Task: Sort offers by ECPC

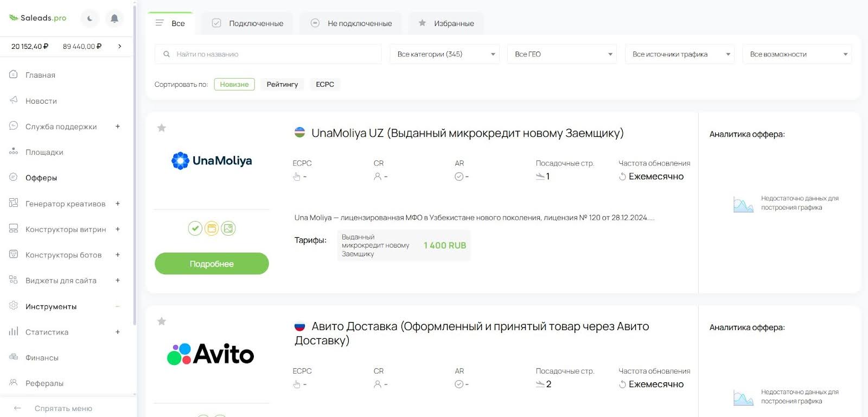Action: 325,84
